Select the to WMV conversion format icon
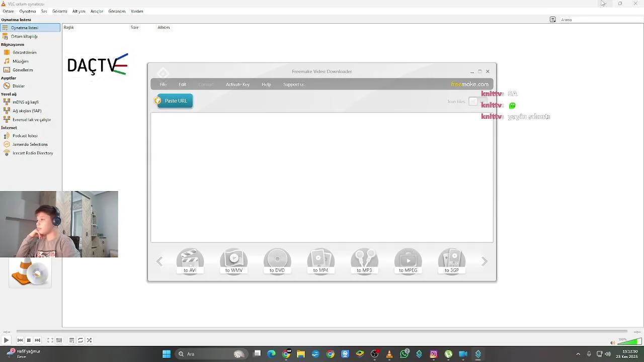 233,261
